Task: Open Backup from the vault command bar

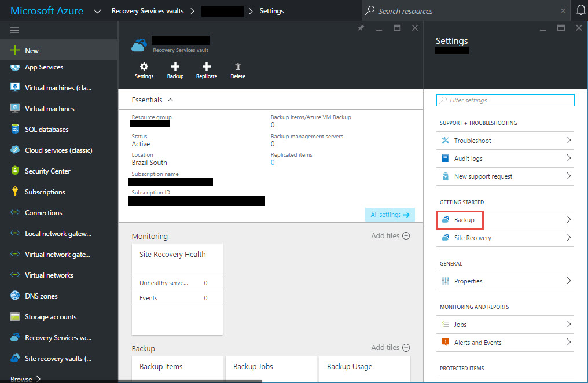Action: (x=175, y=70)
